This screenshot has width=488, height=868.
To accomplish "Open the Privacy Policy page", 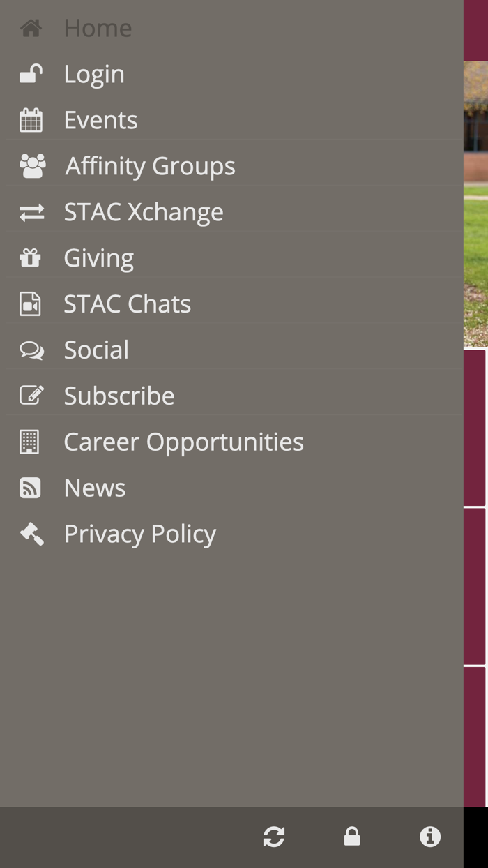I will 139,533.
